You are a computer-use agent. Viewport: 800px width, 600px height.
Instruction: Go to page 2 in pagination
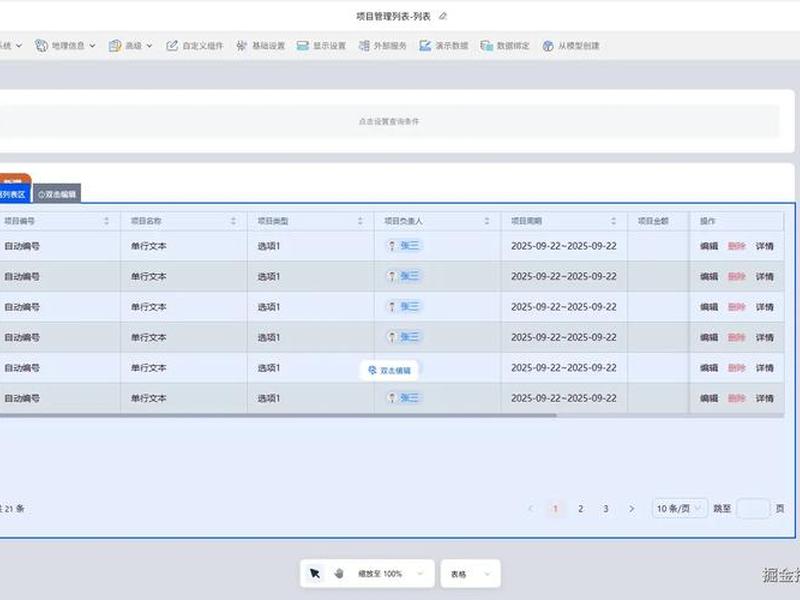tap(580, 509)
